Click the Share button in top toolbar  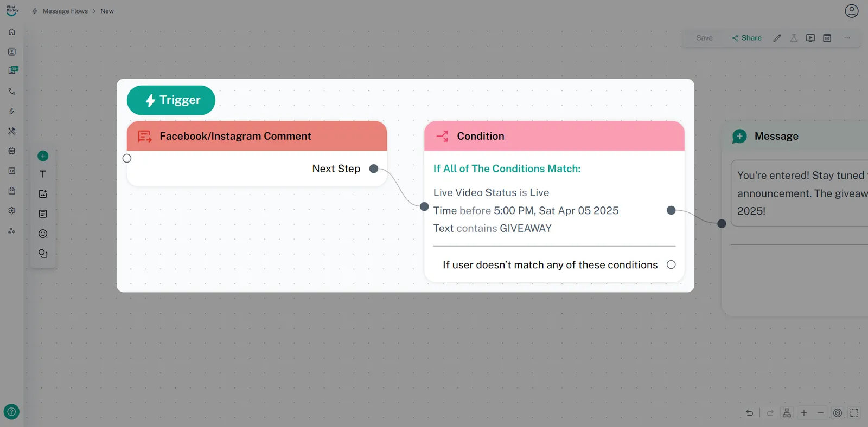(746, 38)
